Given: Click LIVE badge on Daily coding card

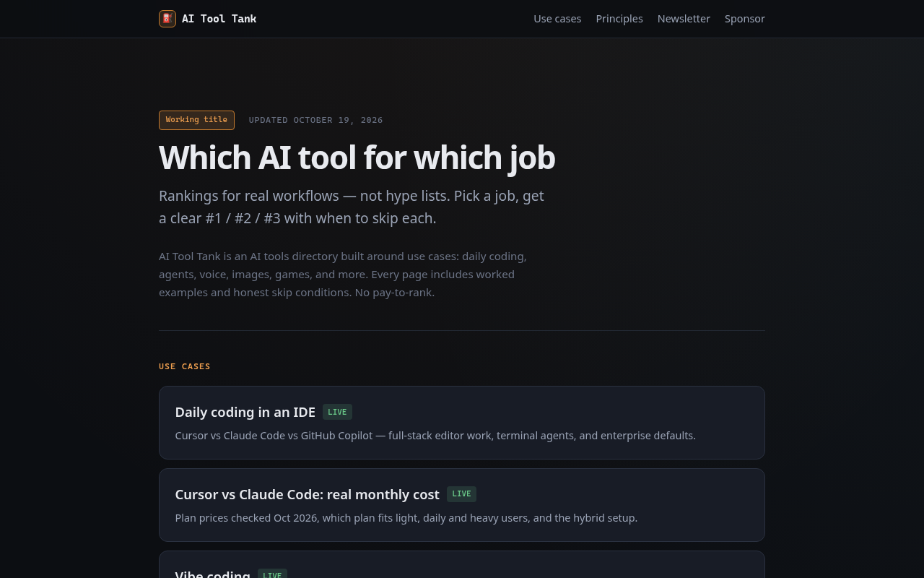Looking at the screenshot, I should (337, 412).
